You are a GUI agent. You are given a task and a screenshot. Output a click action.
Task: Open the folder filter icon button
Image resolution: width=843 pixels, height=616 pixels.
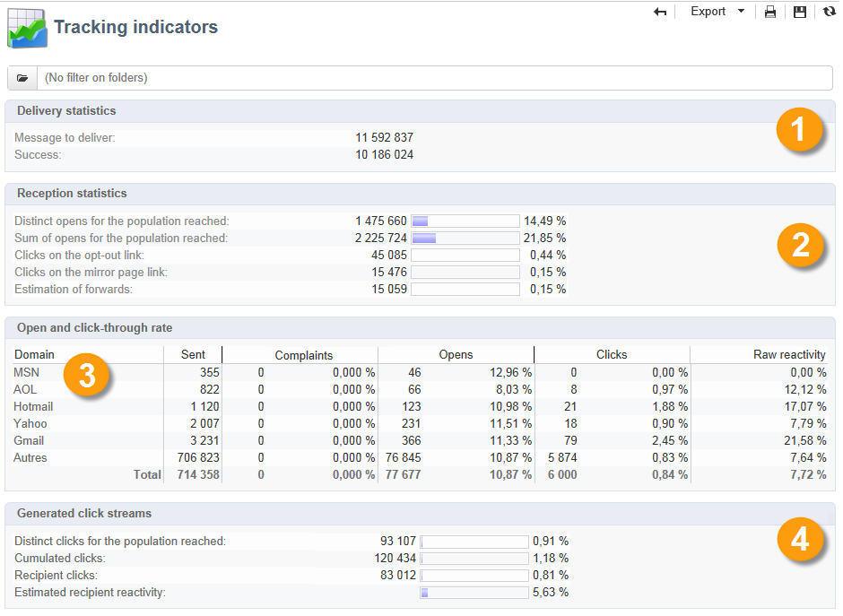pyautogui.click(x=22, y=78)
